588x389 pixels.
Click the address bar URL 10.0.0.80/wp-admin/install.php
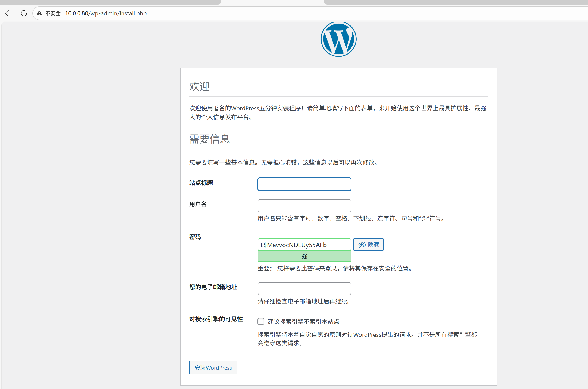click(106, 13)
